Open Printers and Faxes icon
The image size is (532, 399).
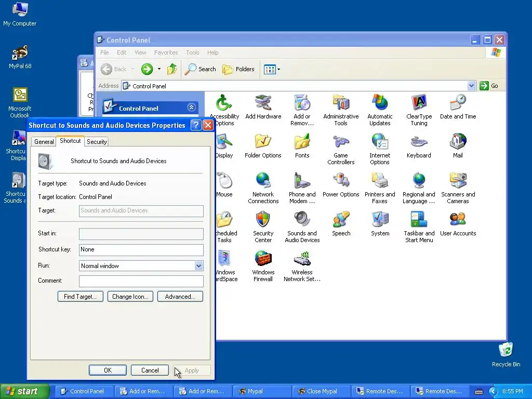pos(380,188)
